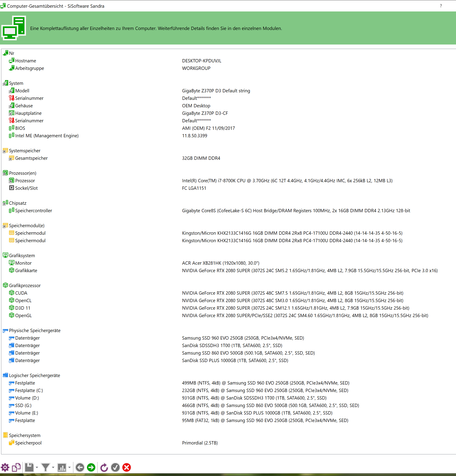Refresh using the purple circular arrow
This screenshot has width=456, height=476.
(104, 467)
